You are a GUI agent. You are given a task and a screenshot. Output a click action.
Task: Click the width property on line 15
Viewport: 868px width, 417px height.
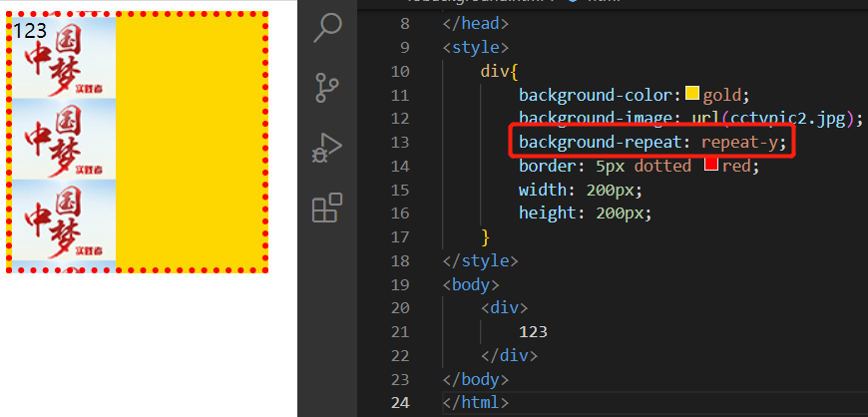click(x=541, y=190)
